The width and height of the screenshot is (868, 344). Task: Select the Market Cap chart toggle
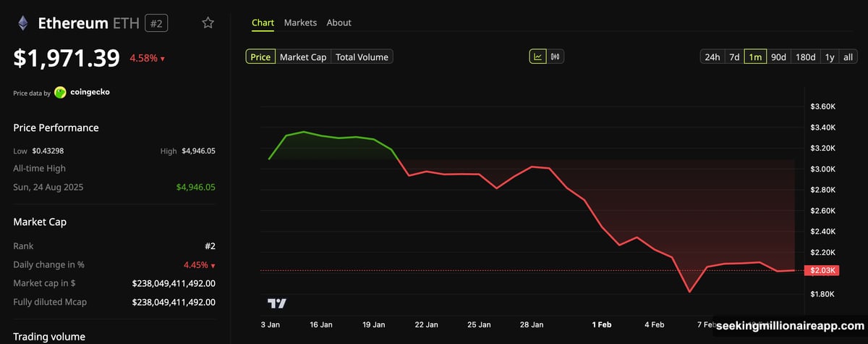(303, 56)
